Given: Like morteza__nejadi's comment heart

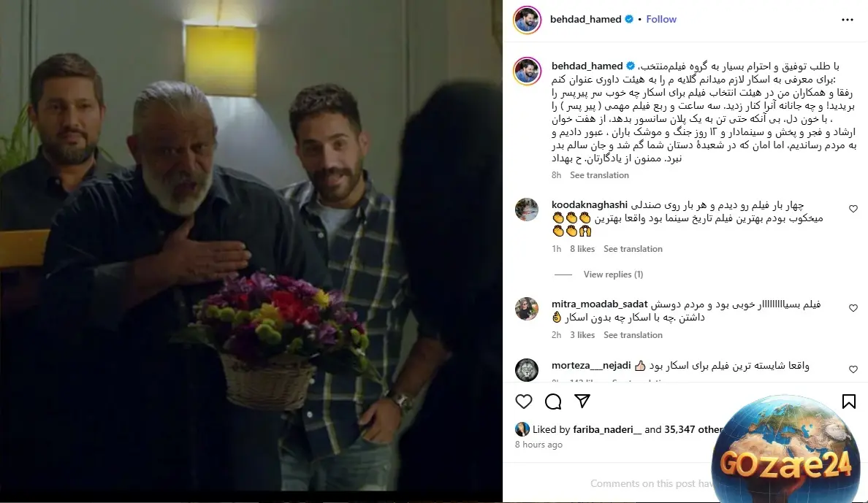Looking at the screenshot, I should [853, 369].
